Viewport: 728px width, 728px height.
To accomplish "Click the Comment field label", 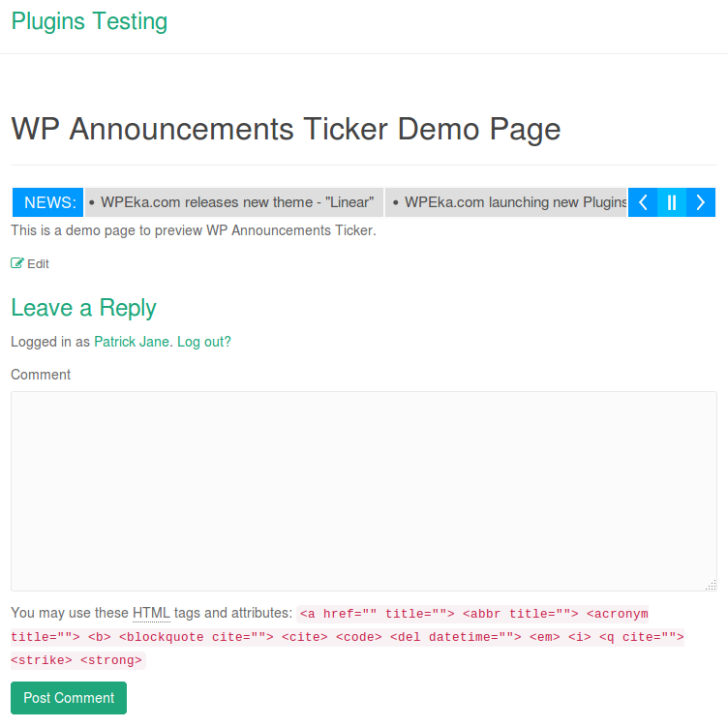I will click(x=41, y=375).
